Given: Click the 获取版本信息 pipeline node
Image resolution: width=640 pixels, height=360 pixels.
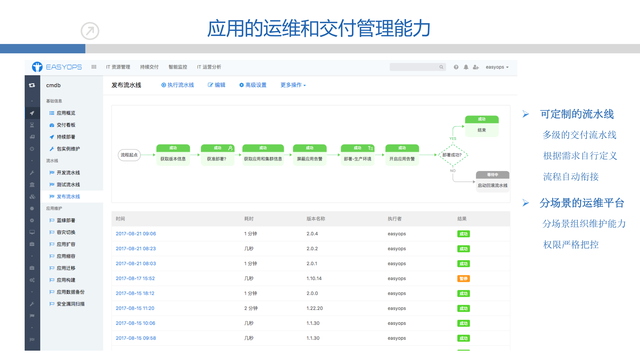Looking at the screenshot, I should (x=173, y=155).
